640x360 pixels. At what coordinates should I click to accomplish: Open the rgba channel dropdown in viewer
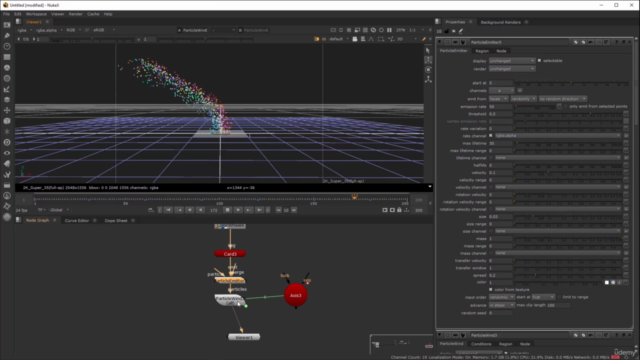click(24, 30)
